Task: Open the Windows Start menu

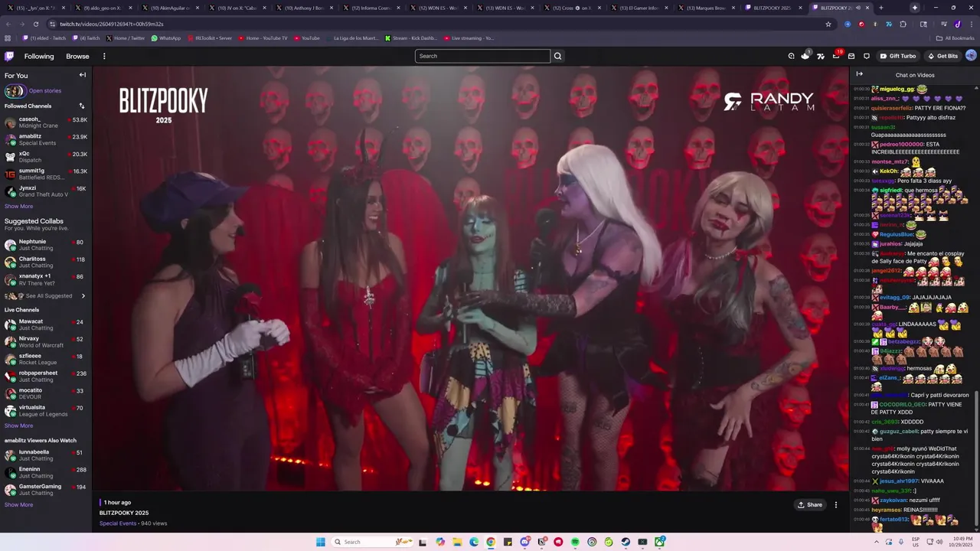Action: click(321, 542)
